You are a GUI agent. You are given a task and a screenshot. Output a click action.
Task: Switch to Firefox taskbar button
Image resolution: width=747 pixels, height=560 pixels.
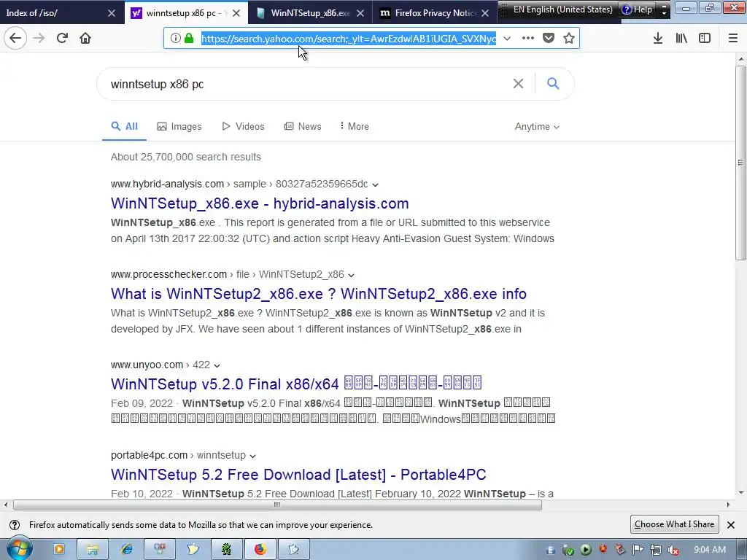[260, 549]
